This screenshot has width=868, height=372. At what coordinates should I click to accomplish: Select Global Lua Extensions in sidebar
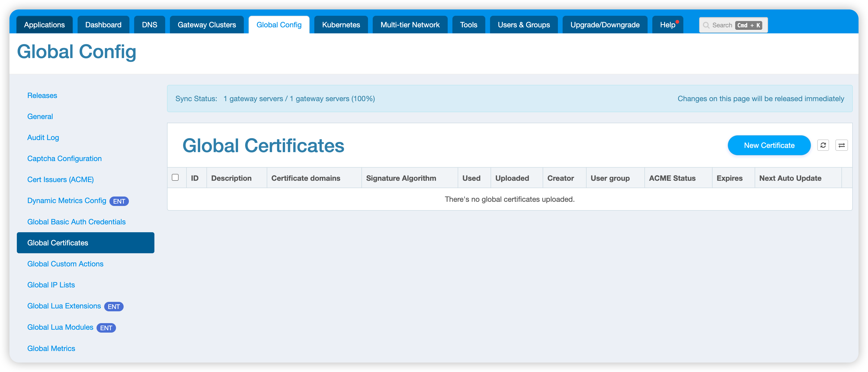64,306
